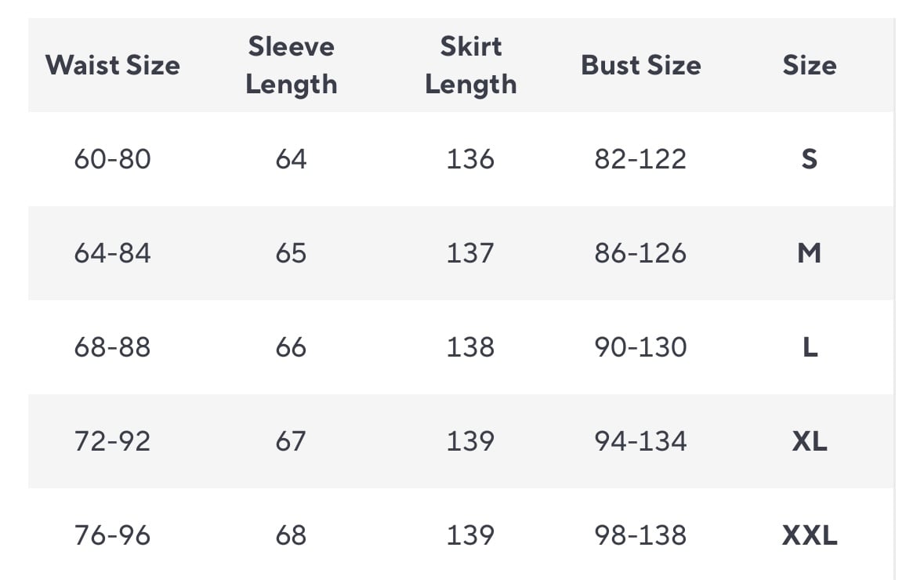924x580 pixels.
Task: Click the Bust Size column header
Action: click(x=640, y=65)
